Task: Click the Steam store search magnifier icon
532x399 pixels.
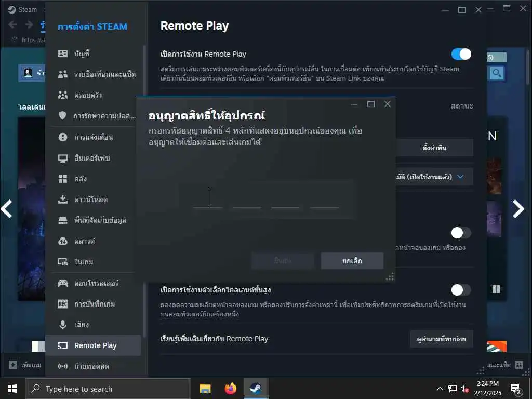Action: 497,73
